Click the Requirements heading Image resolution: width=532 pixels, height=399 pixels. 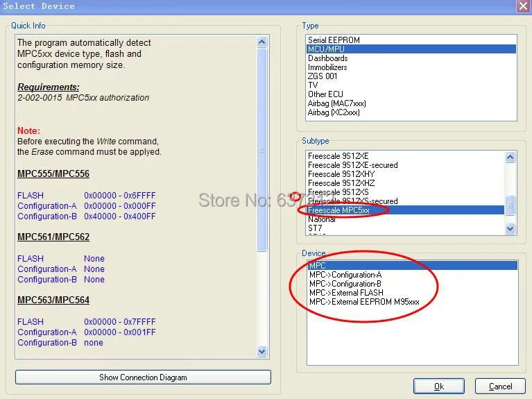tap(48, 87)
